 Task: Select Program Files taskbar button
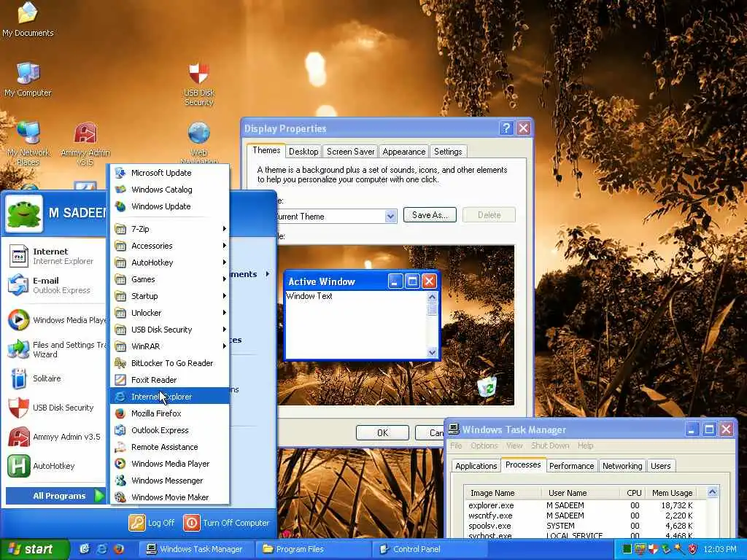(x=312, y=549)
